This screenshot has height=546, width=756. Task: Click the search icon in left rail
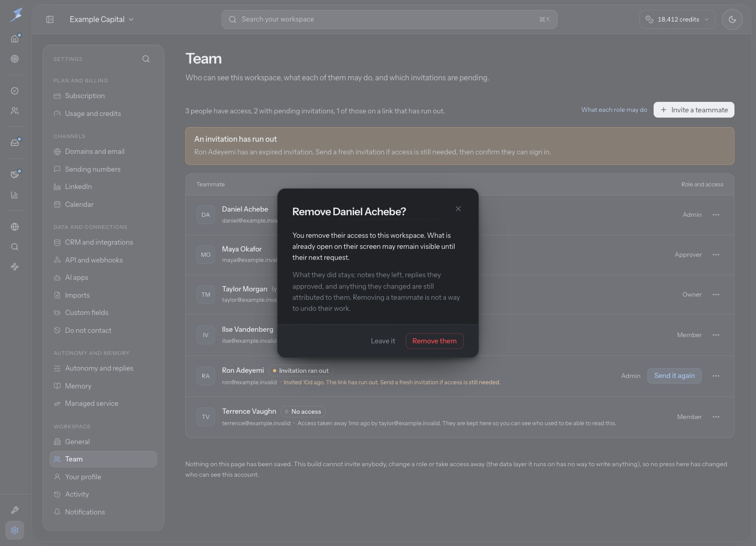(x=15, y=247)
